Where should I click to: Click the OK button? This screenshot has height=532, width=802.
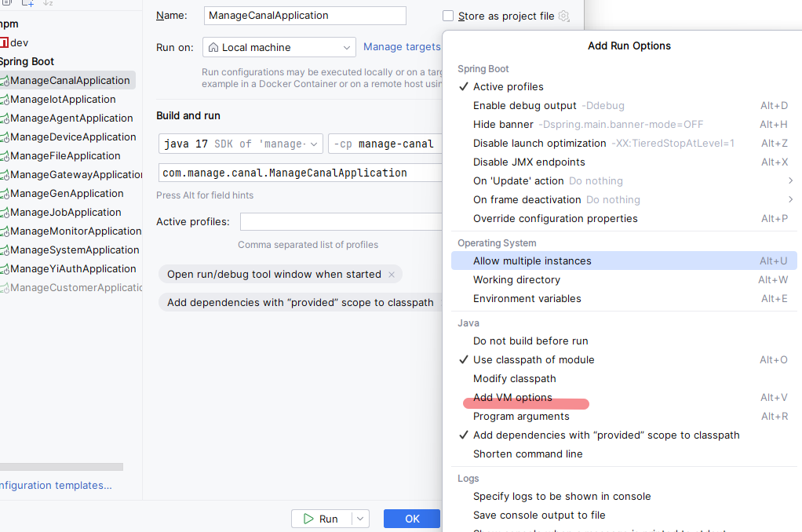pyautogui.click(x=412, y=519)
